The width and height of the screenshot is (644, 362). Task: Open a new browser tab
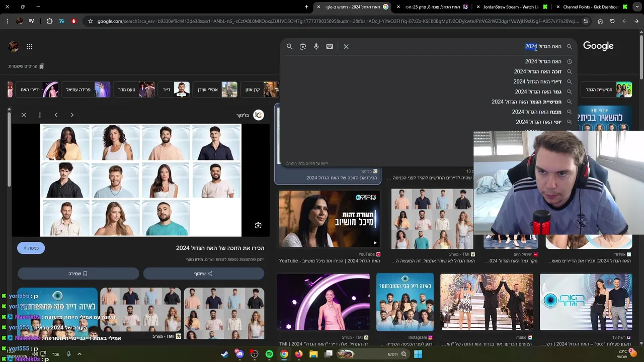point(306,7)
